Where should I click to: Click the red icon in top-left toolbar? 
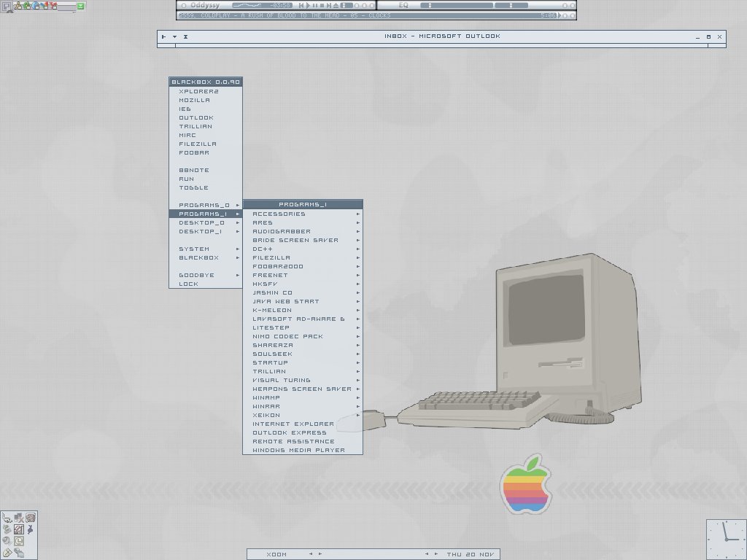[x=53, y=6]
